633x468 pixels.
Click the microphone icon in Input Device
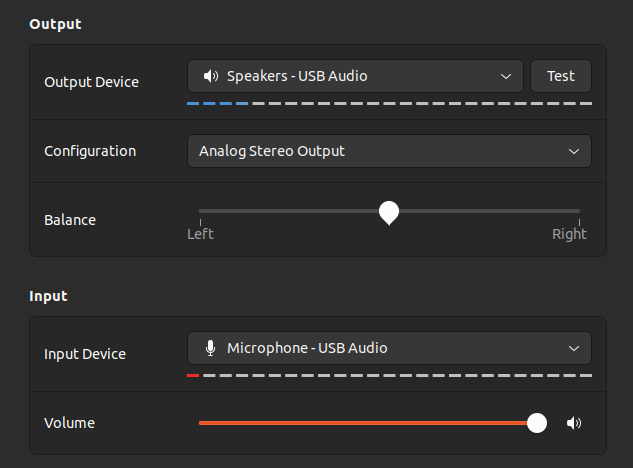210,348
